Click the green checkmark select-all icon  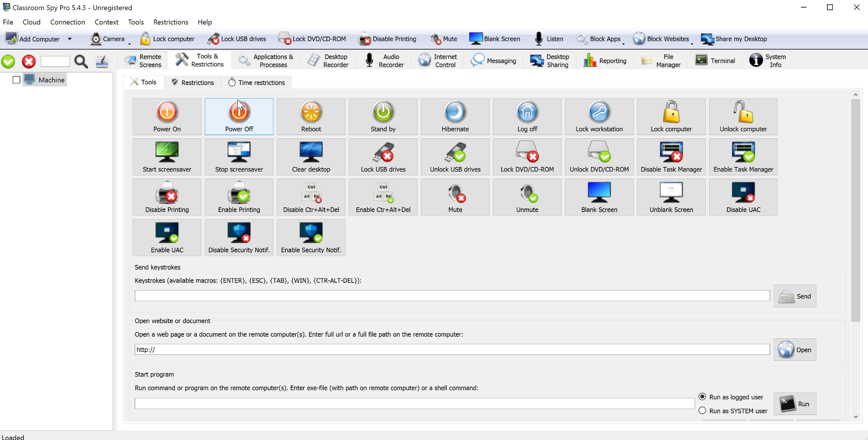point(8,62)
